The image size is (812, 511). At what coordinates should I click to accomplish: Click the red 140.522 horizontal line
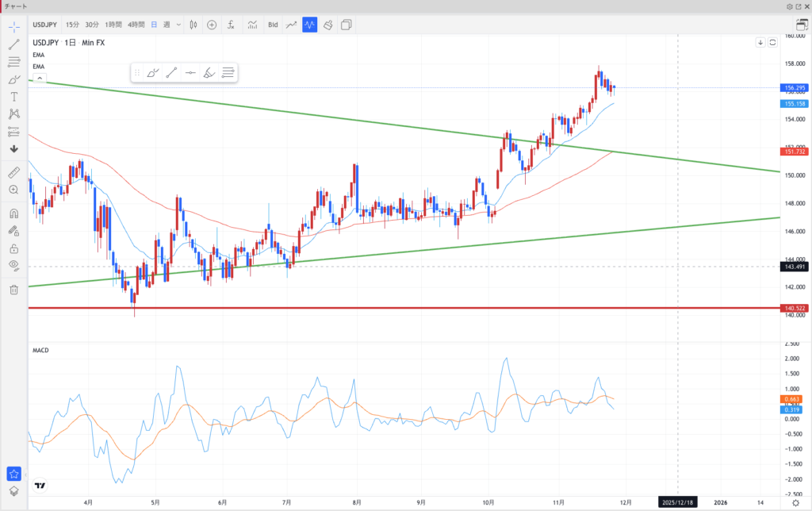click(396, 307)
